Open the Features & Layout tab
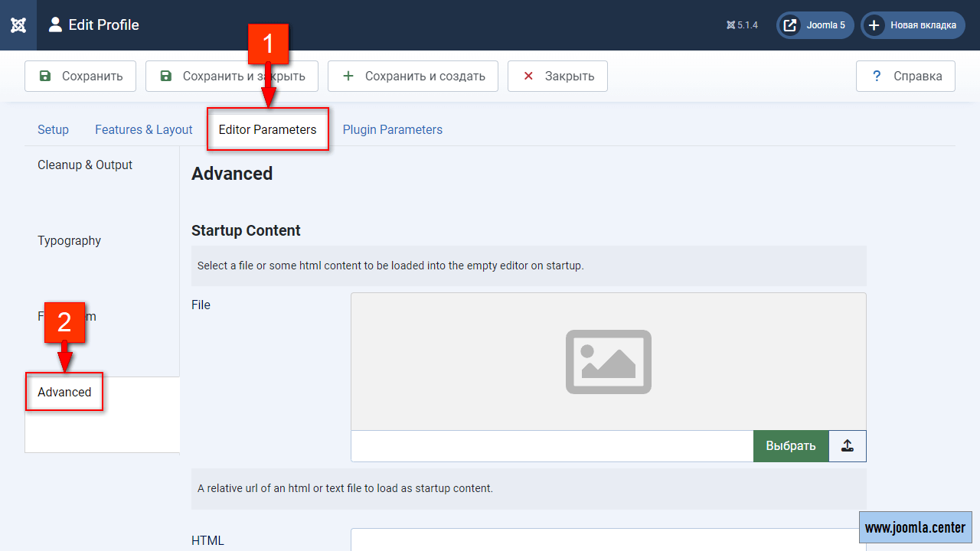 (x=143, y=130)
